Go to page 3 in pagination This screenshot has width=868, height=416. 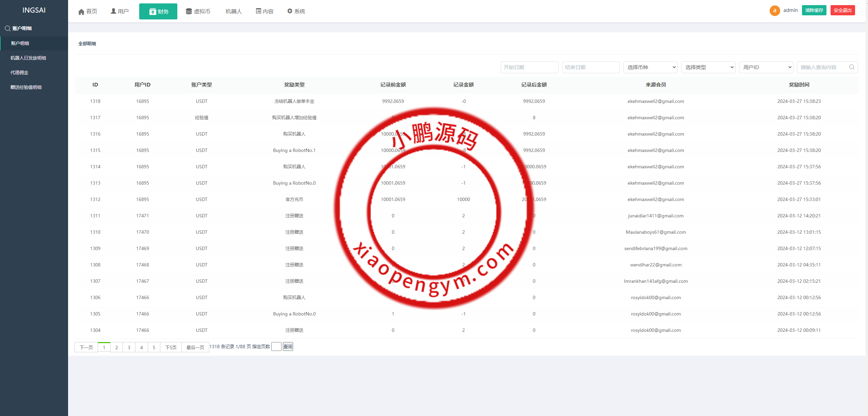129,348
